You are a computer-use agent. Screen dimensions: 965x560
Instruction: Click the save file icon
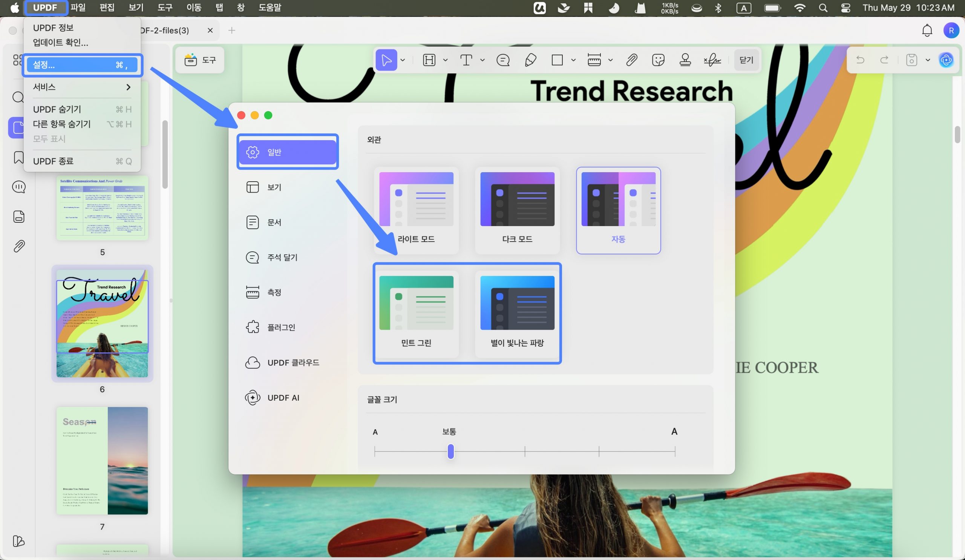click(911, 60)
